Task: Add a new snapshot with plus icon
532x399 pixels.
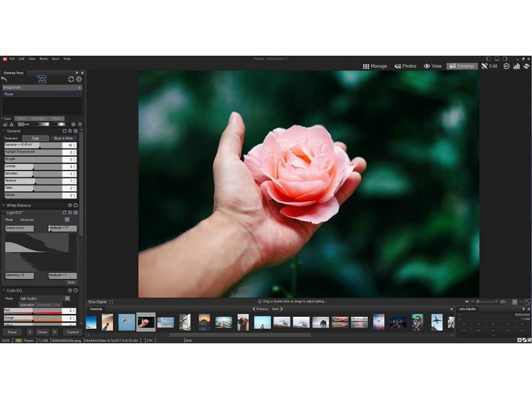Action: [x=79, y=88]
